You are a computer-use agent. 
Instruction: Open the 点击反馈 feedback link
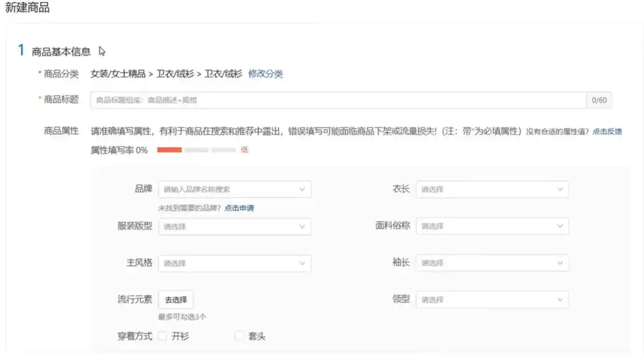click(607, 132)
